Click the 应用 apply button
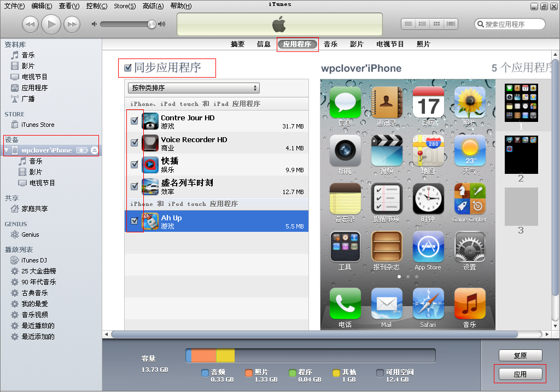The image size is (560, 392). point(521,374)
